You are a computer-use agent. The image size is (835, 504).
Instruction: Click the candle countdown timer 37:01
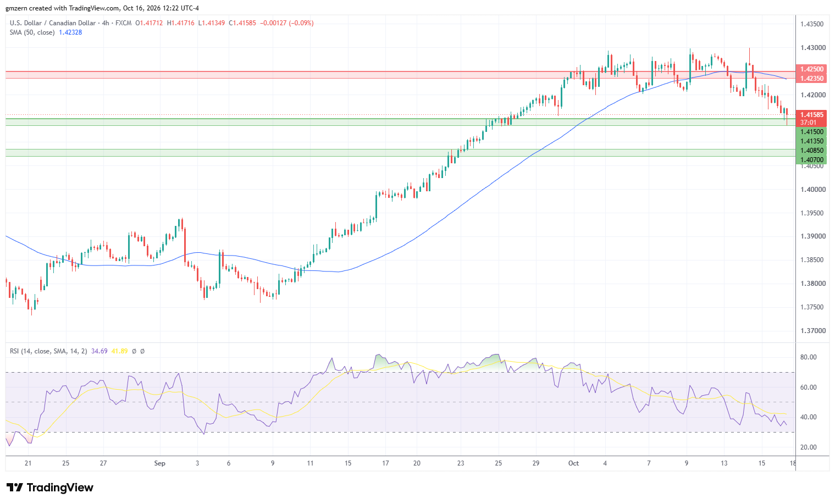(x=808, y=123)
